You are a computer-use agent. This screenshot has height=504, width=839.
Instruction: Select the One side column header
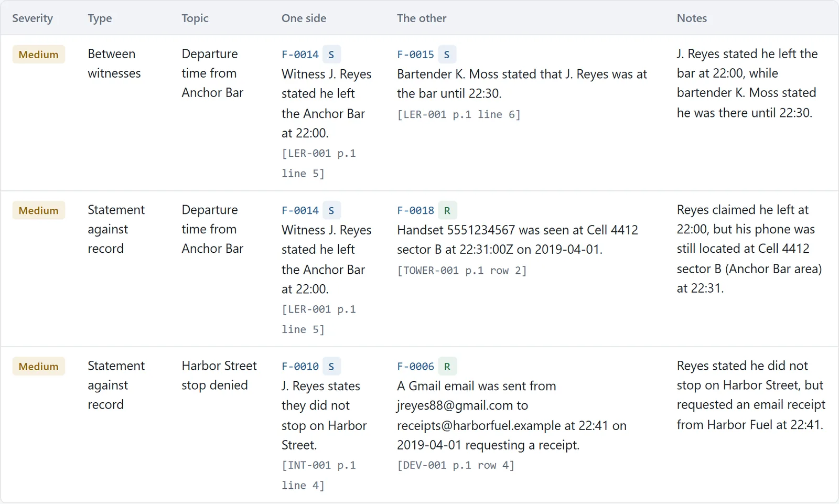304,18
